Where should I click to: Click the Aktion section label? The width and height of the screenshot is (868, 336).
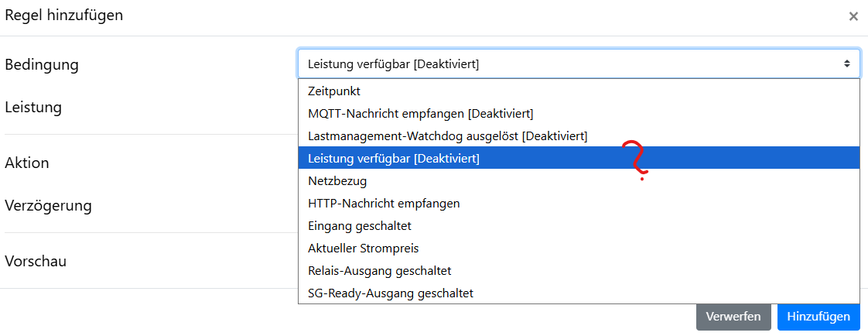point(27,163)
